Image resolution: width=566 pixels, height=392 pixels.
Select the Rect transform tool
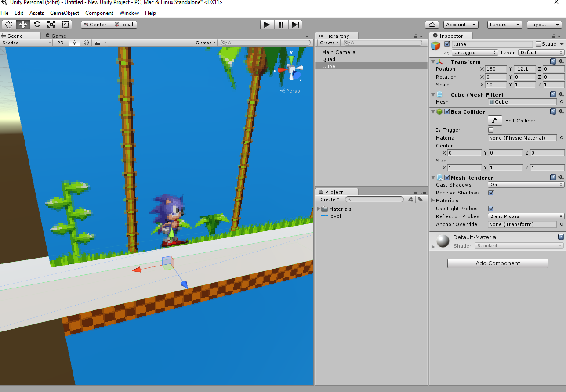(x=65, y=25)
